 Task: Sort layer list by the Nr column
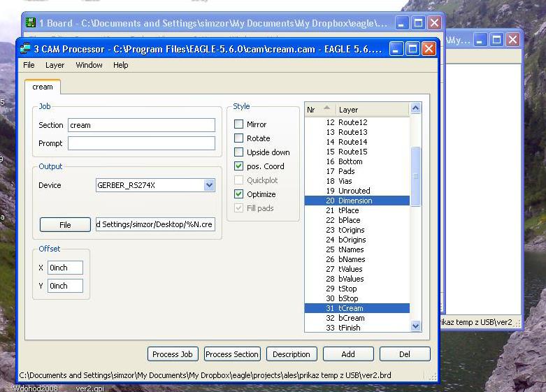click(x=319, y=109)
